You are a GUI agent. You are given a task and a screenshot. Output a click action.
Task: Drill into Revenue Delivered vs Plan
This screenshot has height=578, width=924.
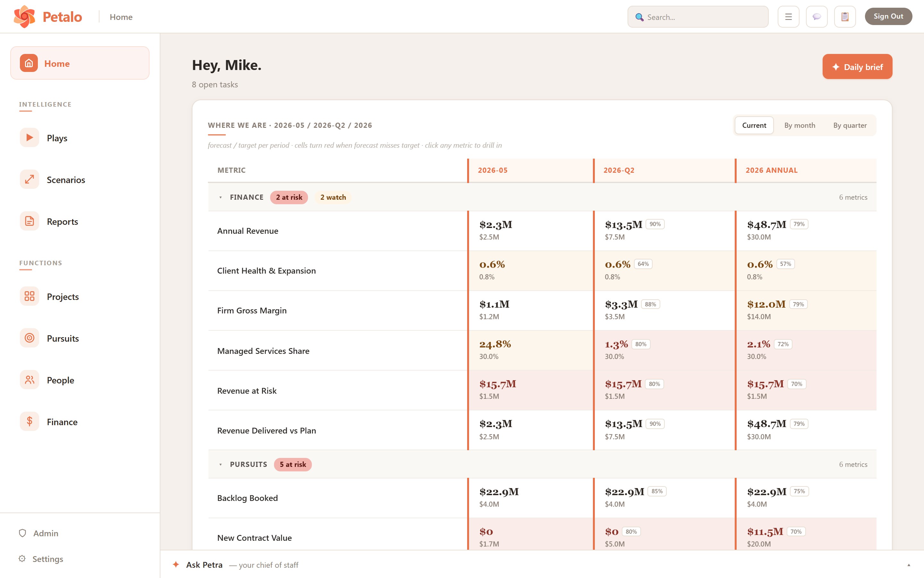267,430
